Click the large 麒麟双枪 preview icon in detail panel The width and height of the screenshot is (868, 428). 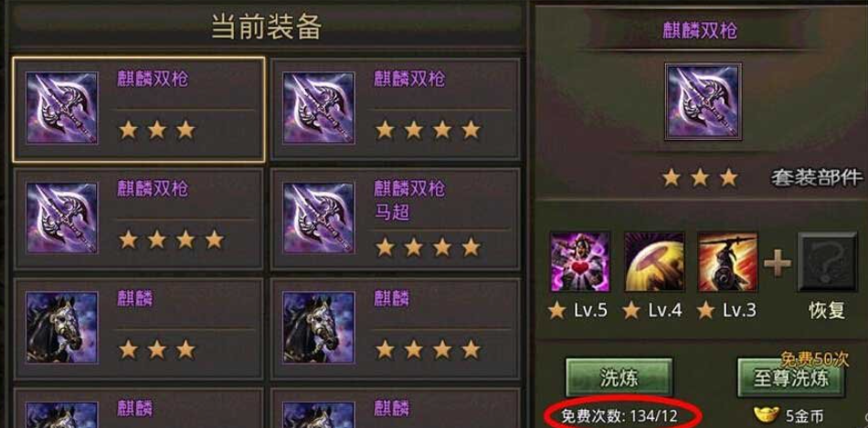click(703, 101)
